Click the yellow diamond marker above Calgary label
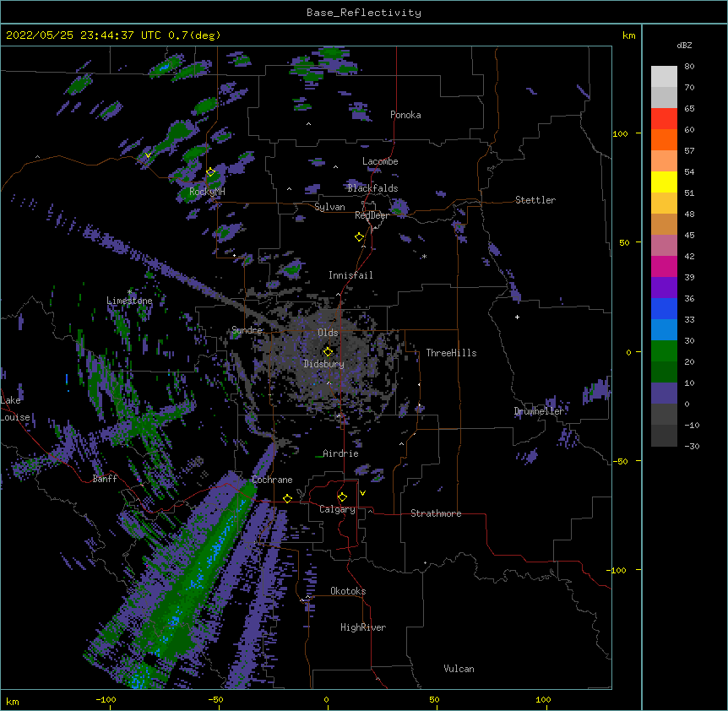728x711 pixels. (342, 497)
